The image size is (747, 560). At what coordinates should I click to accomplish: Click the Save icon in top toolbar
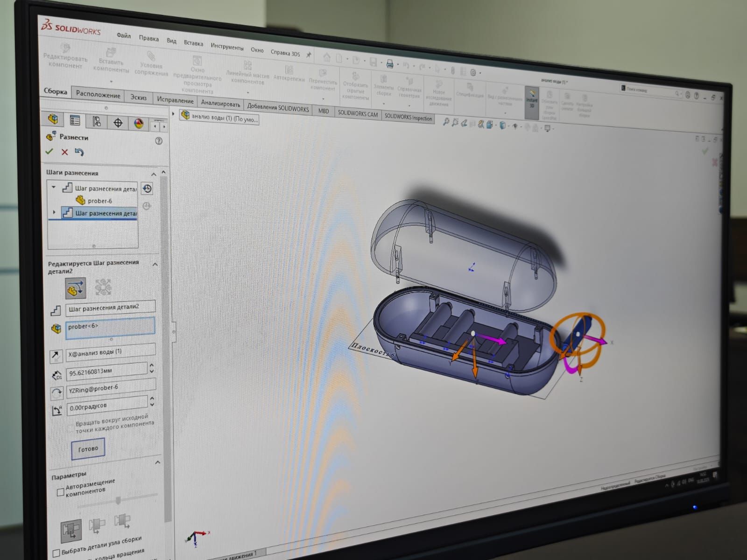[x=373, y=62]
